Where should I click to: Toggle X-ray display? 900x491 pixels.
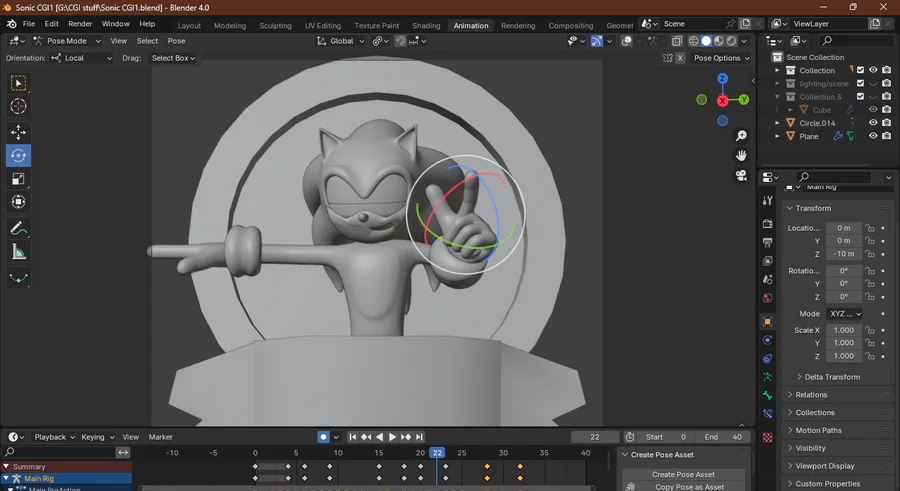[677, 41]
